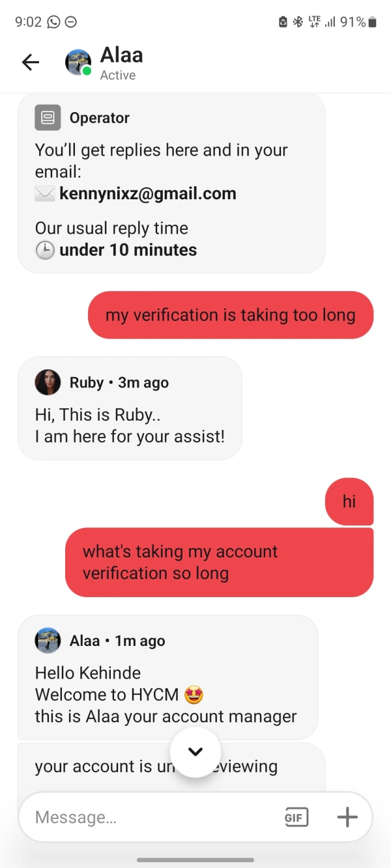Image resolution: width=391 pixels, height=868 pixels.
Task: Open Alaa's profile avatar in header
Action: pos(78,62)
